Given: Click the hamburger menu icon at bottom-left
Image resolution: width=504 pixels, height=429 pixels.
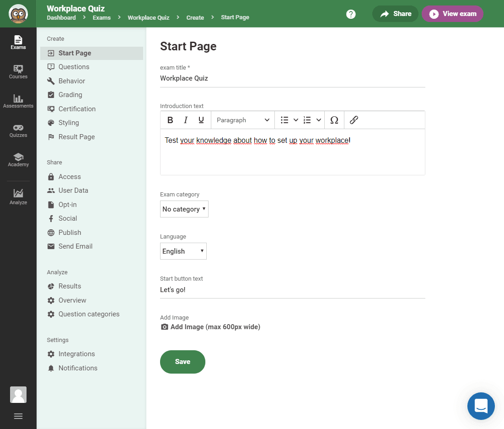Looking at the screenshot, I should 18,416.
